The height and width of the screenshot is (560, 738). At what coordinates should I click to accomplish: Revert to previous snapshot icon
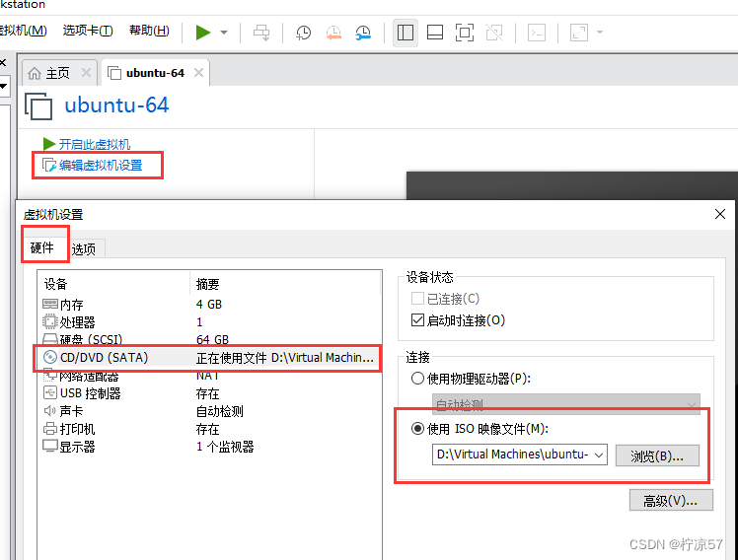pos(333,33)
